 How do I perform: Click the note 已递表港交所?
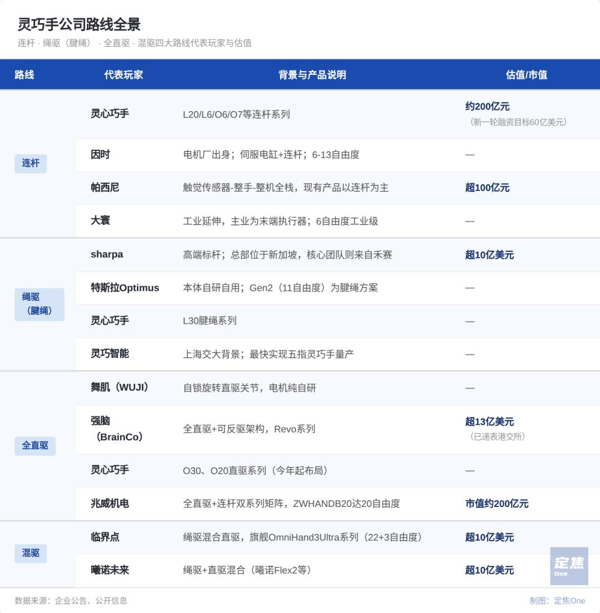click(497, 437)
